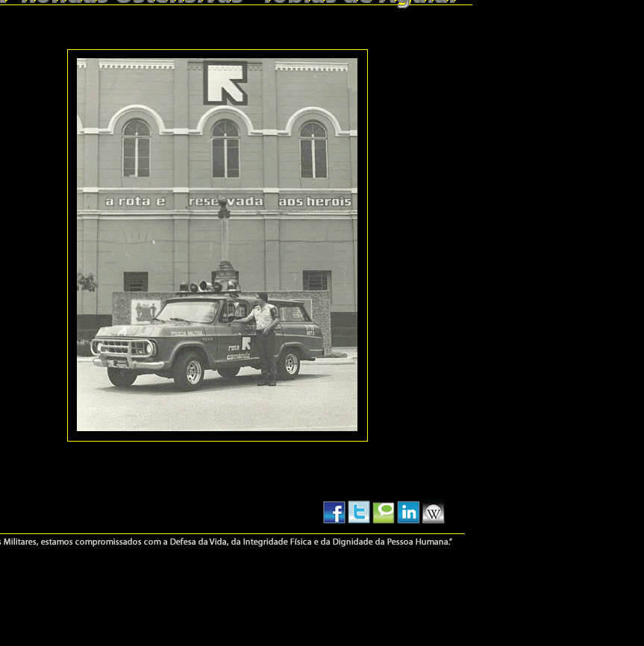Click the arrow logo on the truck door

tap(245, 343)
